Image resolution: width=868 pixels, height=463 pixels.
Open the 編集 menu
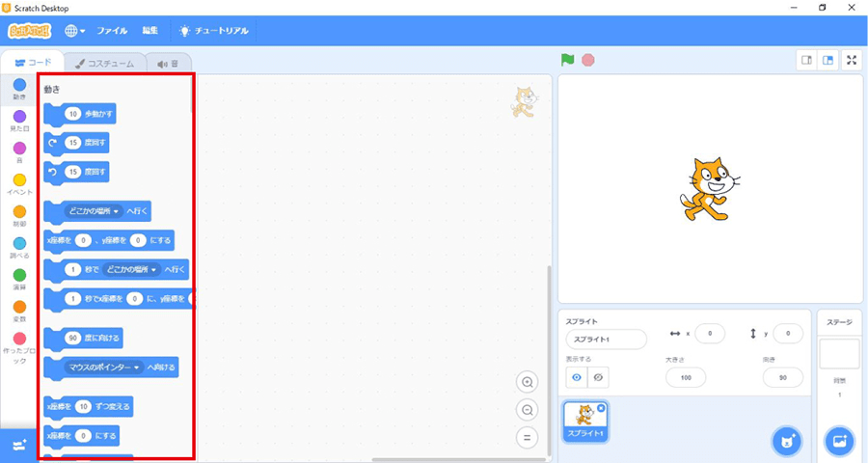150,31
